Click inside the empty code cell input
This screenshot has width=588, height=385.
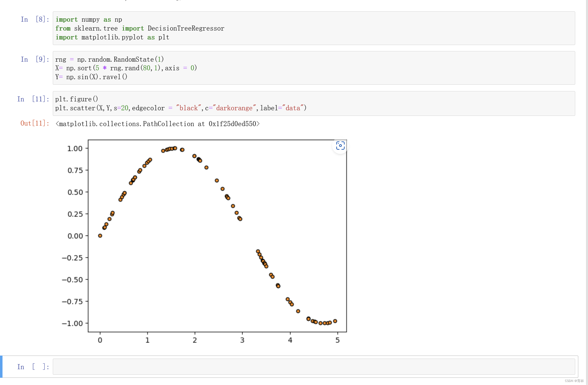(313, 367)
